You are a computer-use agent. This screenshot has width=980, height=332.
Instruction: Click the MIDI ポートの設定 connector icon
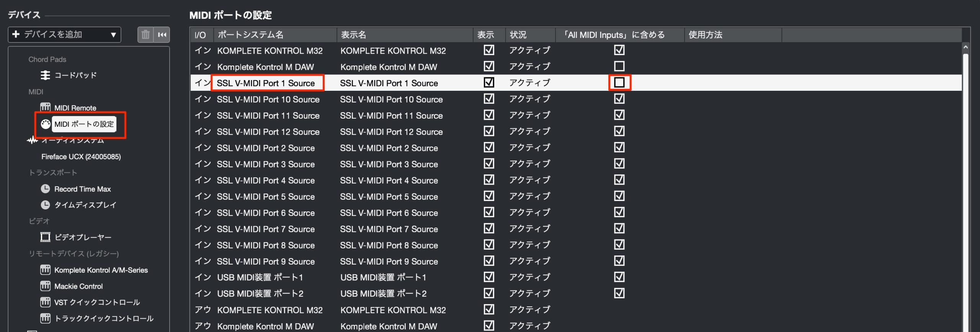tap(46, 124)
